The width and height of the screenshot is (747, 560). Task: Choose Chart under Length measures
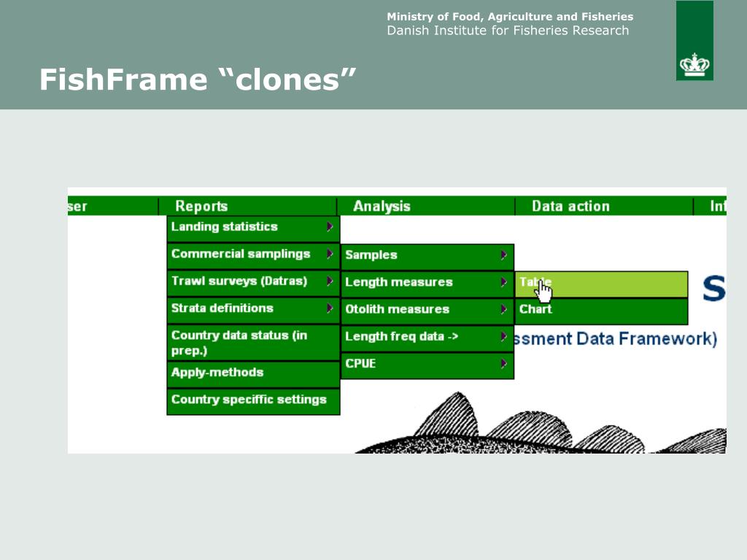point(601,311)
